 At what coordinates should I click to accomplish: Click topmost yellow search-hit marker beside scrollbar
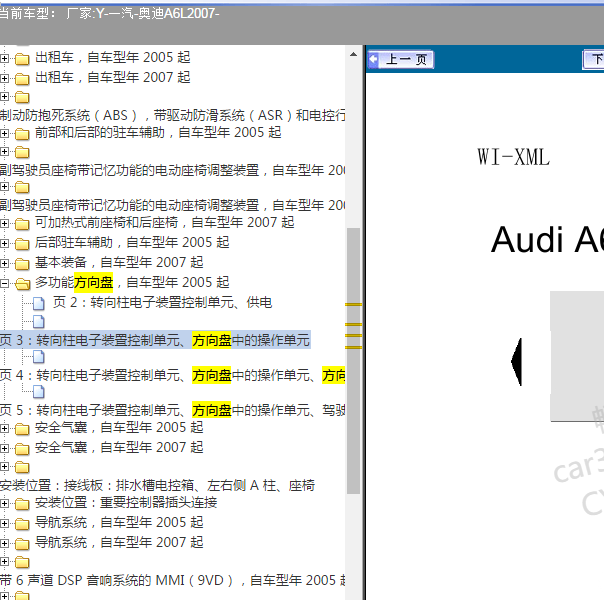(x=353, y=305)
